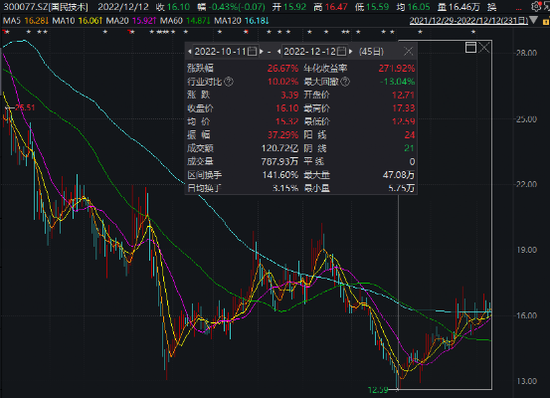Click the 阴线 21 count
The width and height of the screenshot is (550, 398).
pos(409,148)
